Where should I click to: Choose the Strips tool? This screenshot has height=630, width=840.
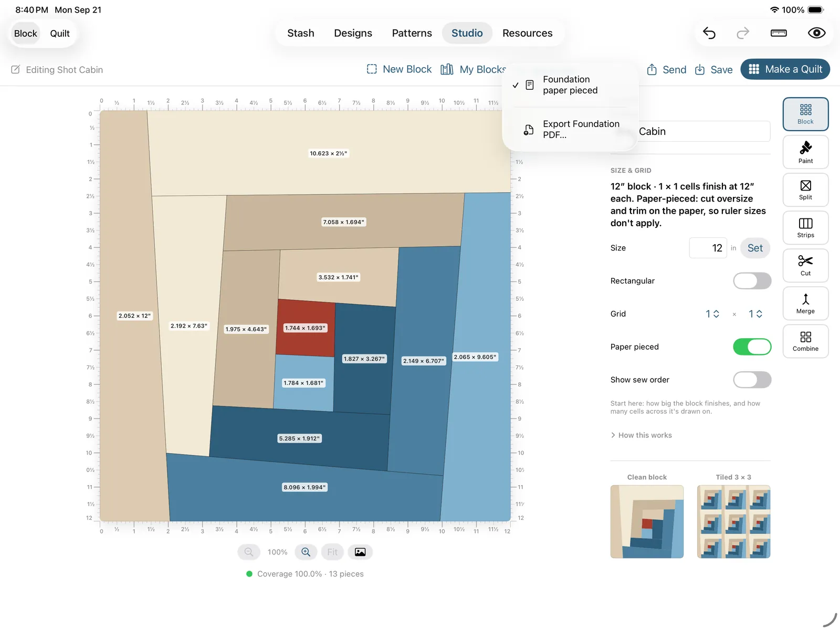tap(805, 228)
